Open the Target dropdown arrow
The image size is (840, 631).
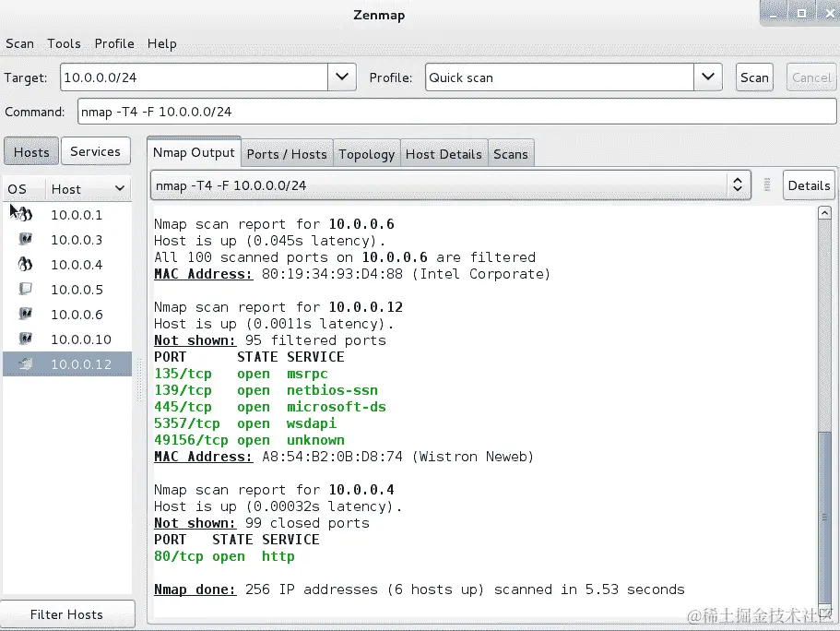coord(342,77)
